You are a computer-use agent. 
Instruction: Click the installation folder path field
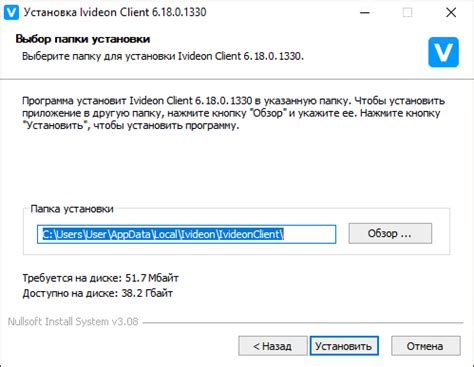point(186,234)
